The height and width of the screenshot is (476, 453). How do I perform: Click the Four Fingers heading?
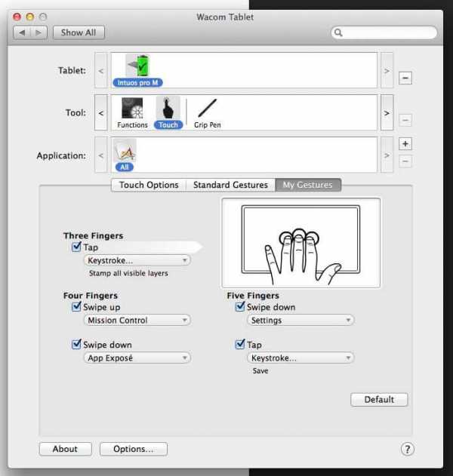(91, 296)
